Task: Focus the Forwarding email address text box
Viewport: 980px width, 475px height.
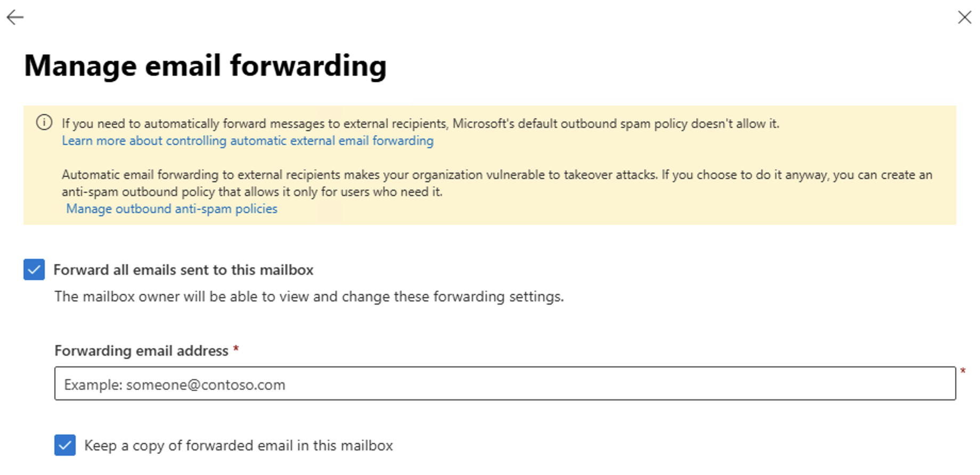Action: [504, 383]
